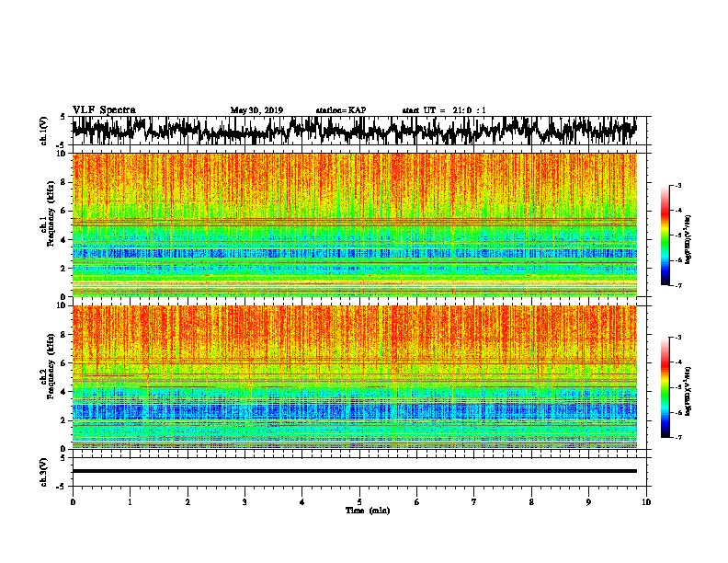Select the "start UT = 21:0 :1" text
Viewport: 728px width, 563px height.
[444, 110]
